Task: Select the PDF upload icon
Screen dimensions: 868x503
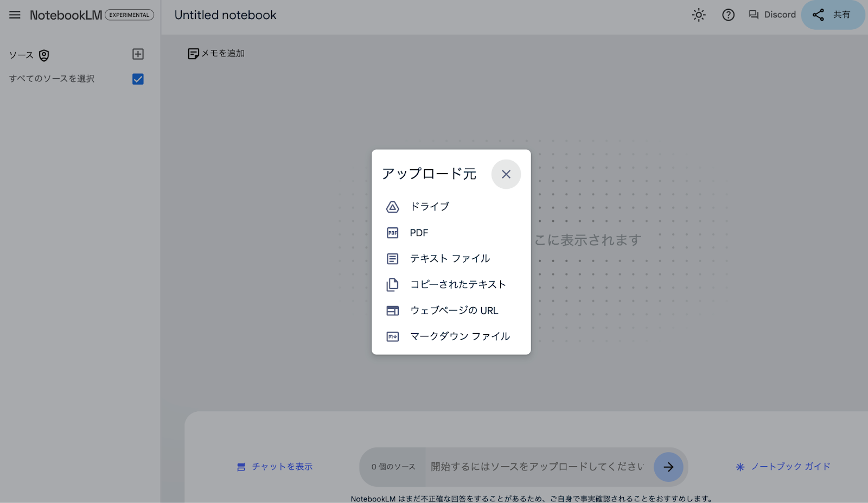Action: click(392, 232)
